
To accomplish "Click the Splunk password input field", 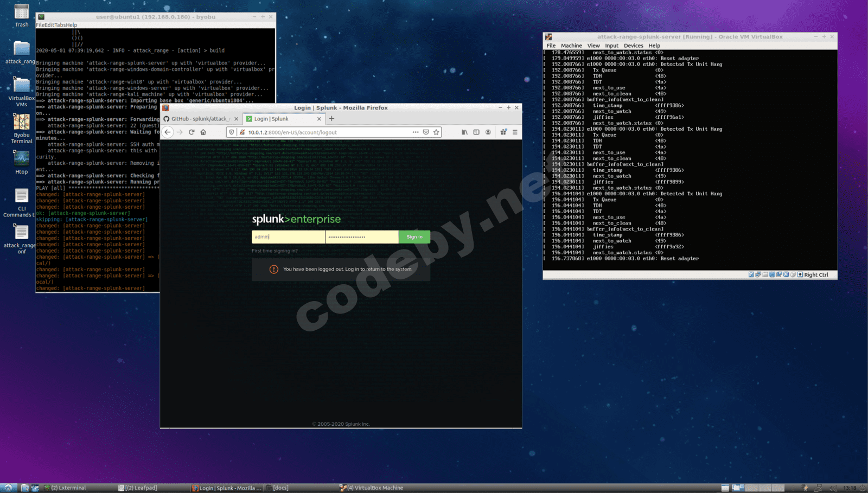I will pos(361,237).
